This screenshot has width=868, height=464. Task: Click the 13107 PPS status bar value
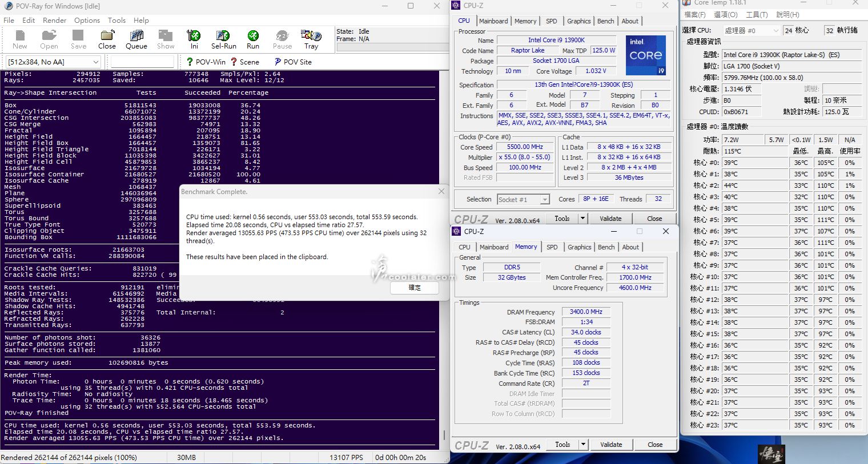346,458
